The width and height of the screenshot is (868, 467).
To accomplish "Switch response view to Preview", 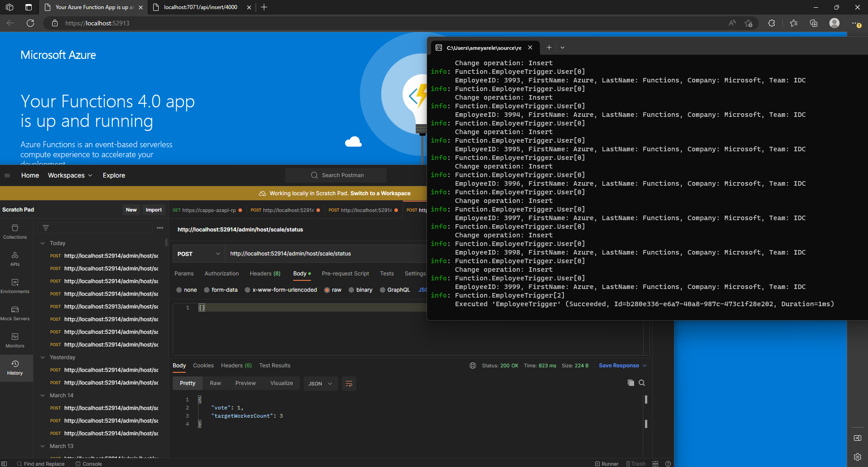I will (x=246, y=383).
